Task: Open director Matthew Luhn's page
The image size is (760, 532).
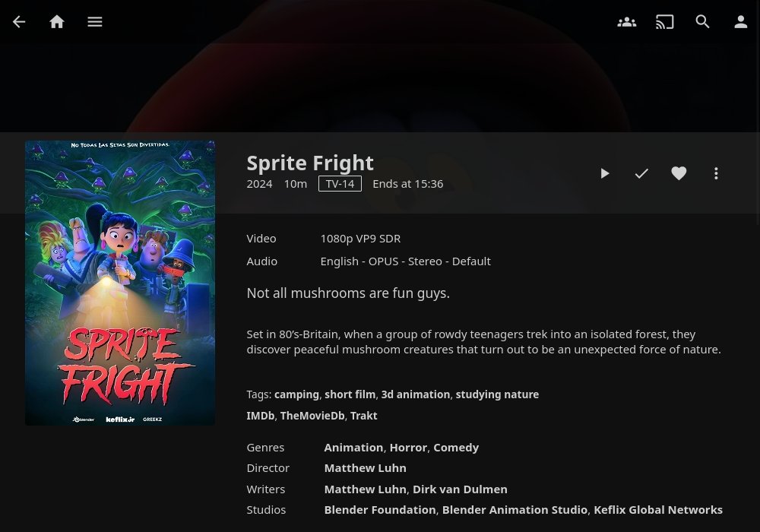Action: pos(365,468)
